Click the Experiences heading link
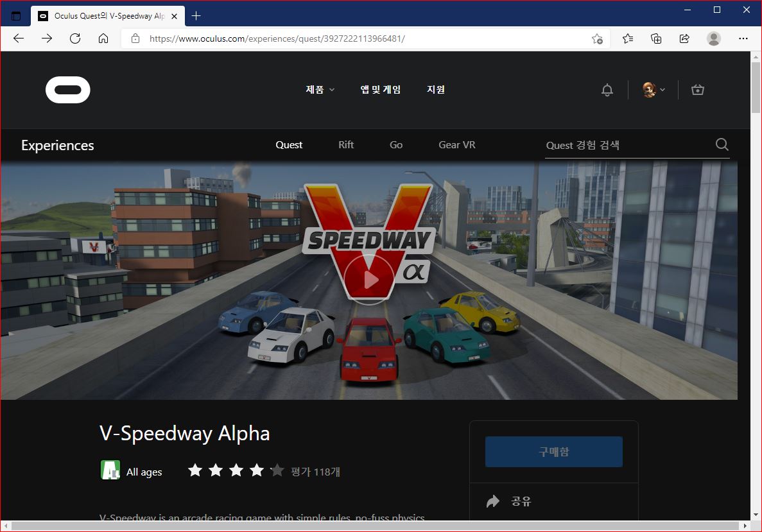The width and height of the screenshot is (762, 532). [57, 145]
